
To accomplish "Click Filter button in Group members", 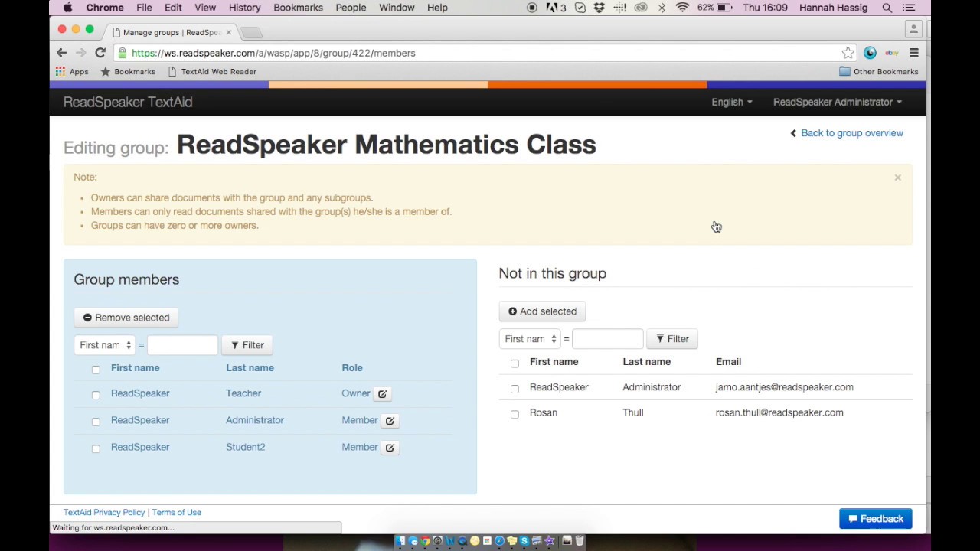I will coord(247,345).
